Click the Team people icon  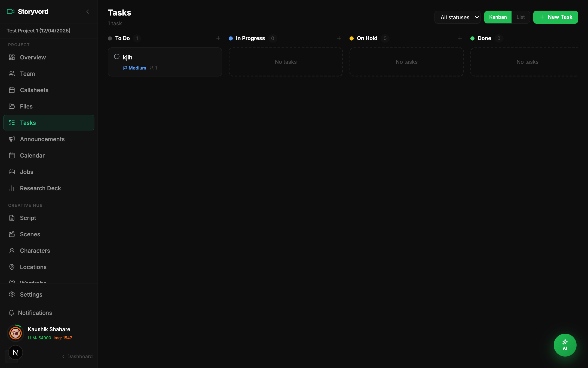(x=12, y=74)
